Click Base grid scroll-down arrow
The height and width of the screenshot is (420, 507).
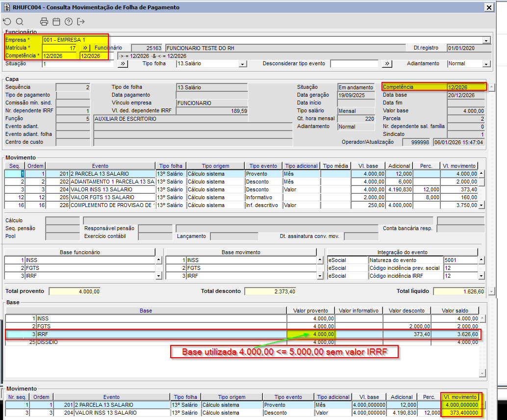click(482, 373)
